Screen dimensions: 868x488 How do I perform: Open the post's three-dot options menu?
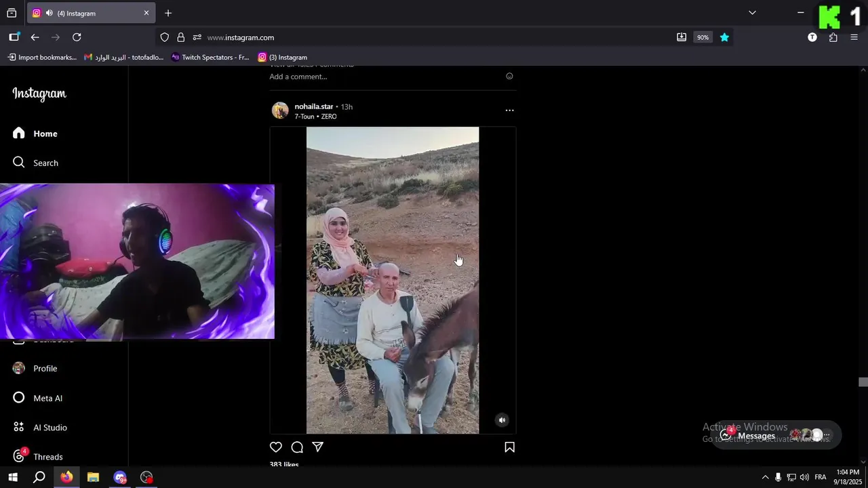(509, 110)
